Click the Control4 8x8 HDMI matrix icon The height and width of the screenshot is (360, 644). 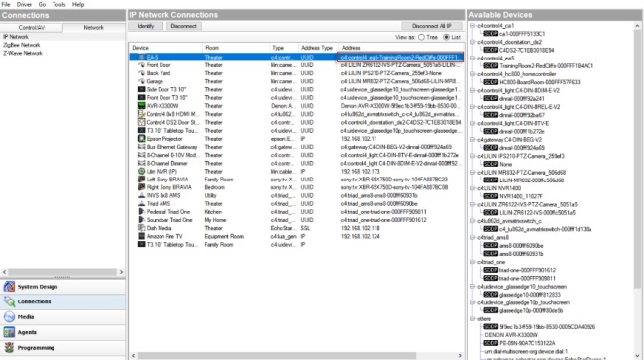click(142, 114)
